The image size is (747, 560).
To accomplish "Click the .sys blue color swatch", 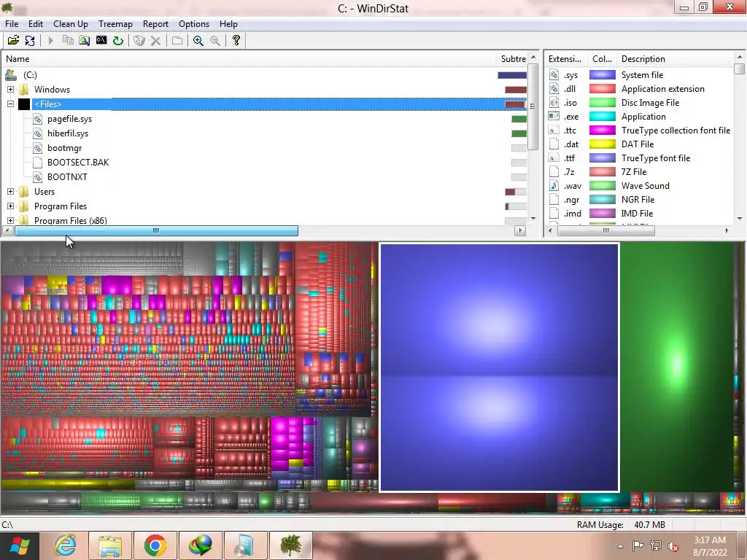I will click(x=602, y=75).
